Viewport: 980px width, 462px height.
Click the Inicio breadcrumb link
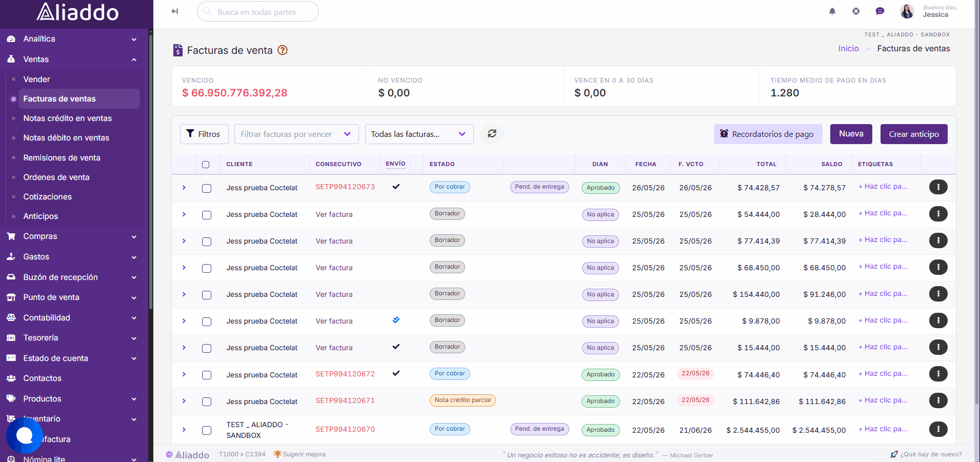click(848, 49)
